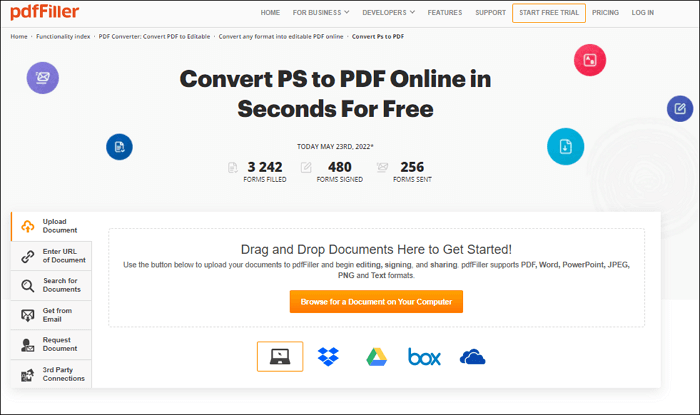Open the Pricing navigation item
Viewport: 700px width, 415px height.
(605, 12)
